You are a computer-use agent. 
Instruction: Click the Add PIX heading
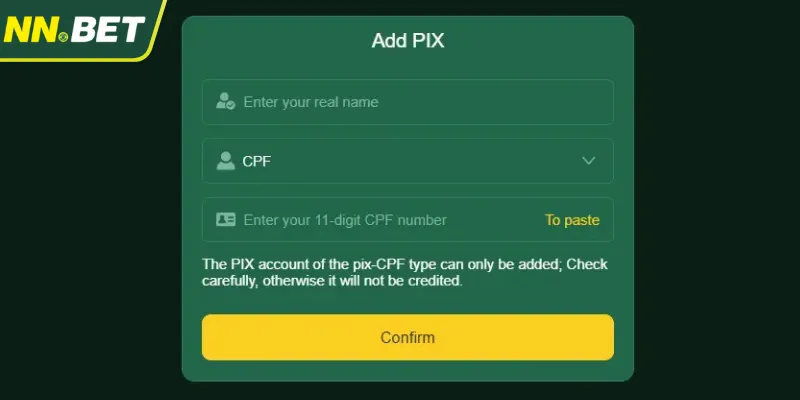click(408, 40)
